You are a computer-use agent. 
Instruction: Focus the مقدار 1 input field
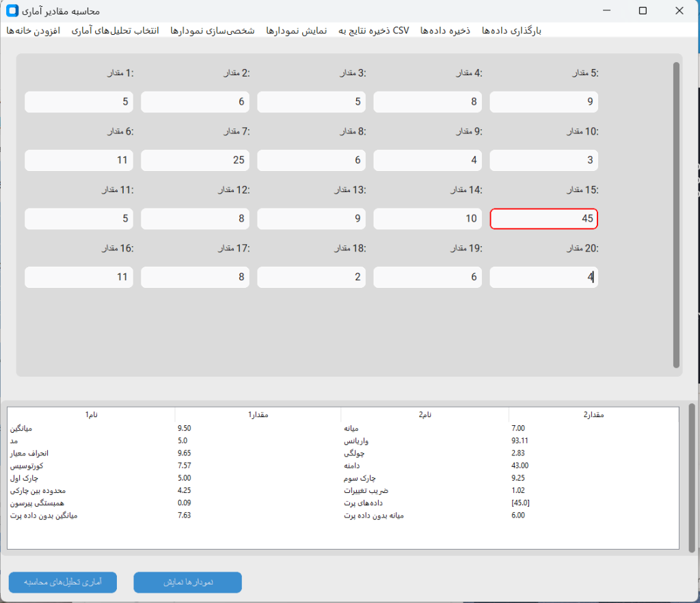point(79,102)
